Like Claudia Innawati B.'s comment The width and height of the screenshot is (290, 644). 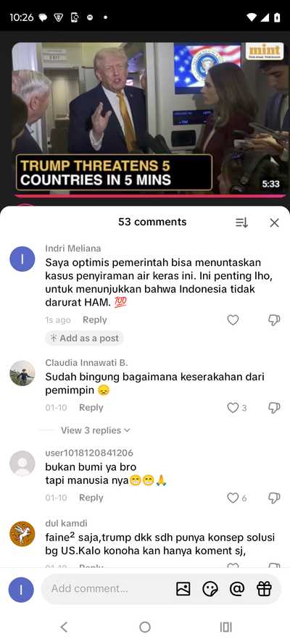pos(233,408)
